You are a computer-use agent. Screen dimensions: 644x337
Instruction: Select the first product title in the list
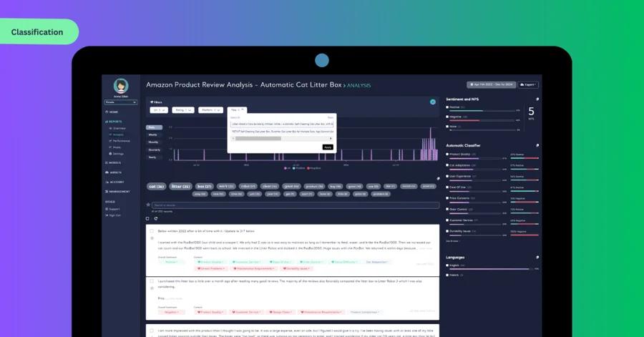pos(282,124)
